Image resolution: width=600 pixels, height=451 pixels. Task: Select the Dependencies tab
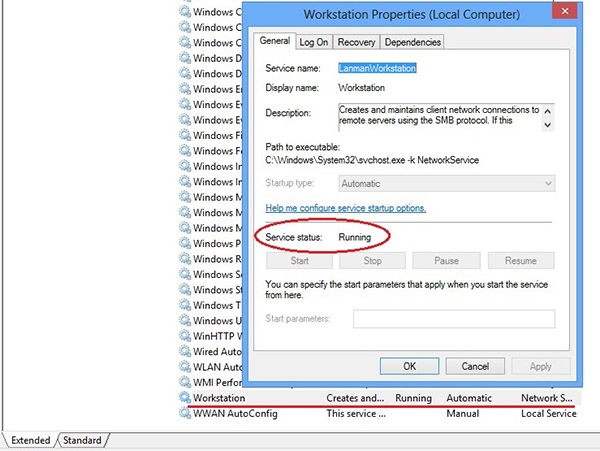click(411, 42)
